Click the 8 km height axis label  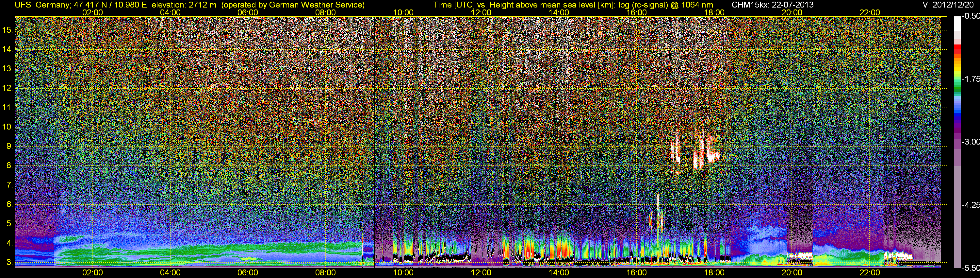click(9, 166)
